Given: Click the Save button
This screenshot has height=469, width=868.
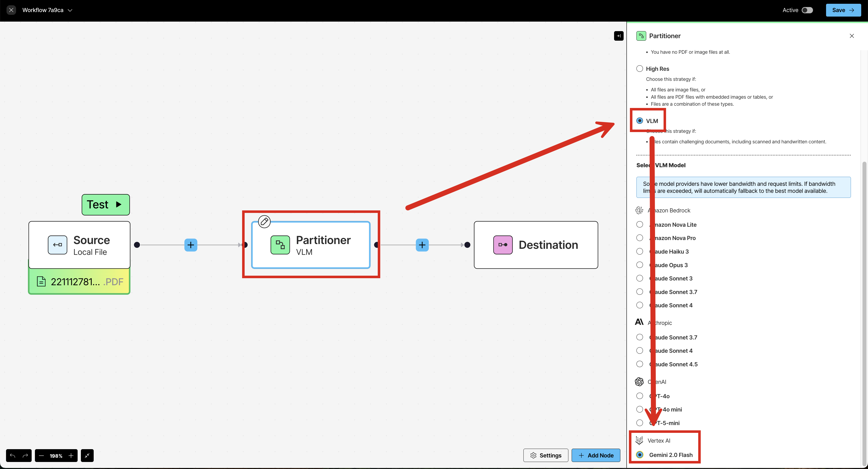Looking at the screenshot, I should 843,10.
